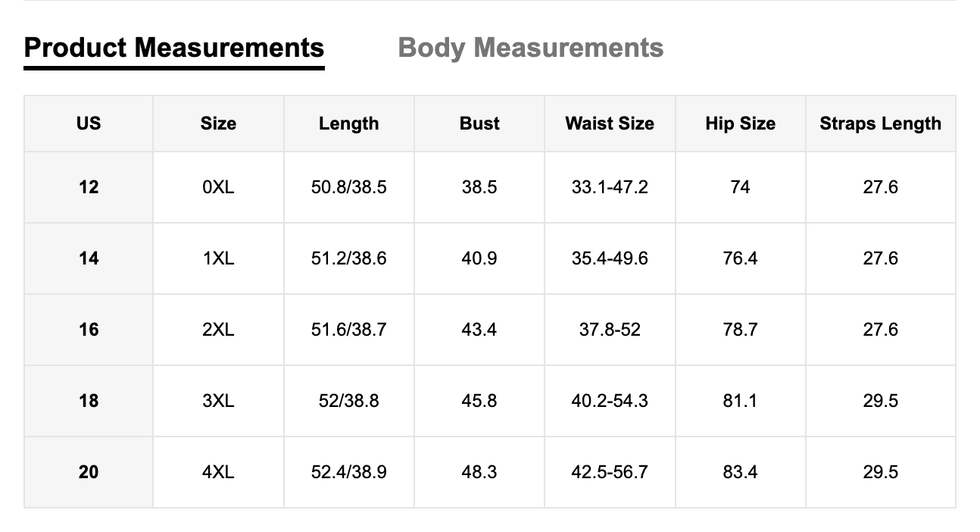Click the Size column header

tap(218, 124)
